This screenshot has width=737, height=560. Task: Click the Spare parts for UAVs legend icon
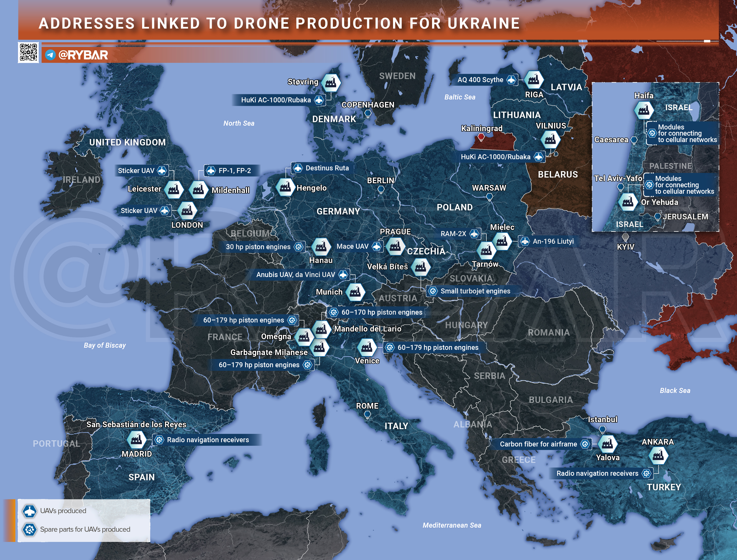[29, 529]
